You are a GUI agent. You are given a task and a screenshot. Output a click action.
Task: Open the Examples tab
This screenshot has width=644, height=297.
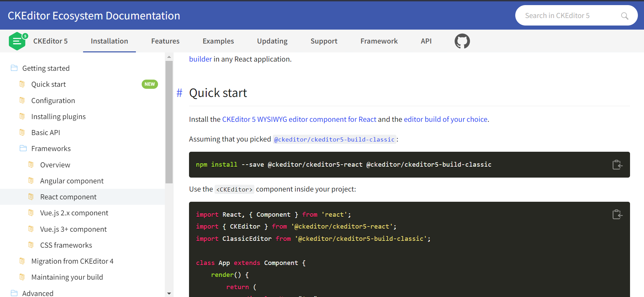pyautogui.click(x=218, y=41)
